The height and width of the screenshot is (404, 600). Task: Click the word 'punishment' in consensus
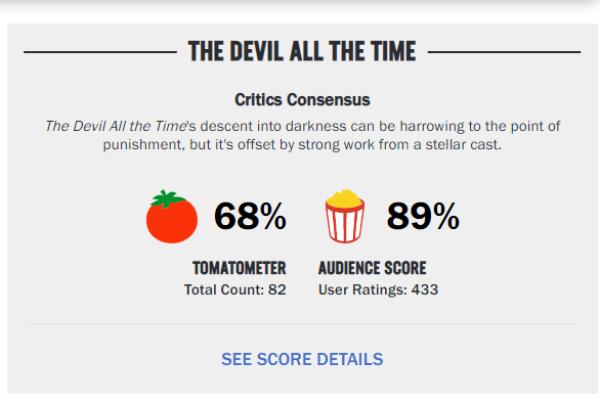[x=143, y=145]
